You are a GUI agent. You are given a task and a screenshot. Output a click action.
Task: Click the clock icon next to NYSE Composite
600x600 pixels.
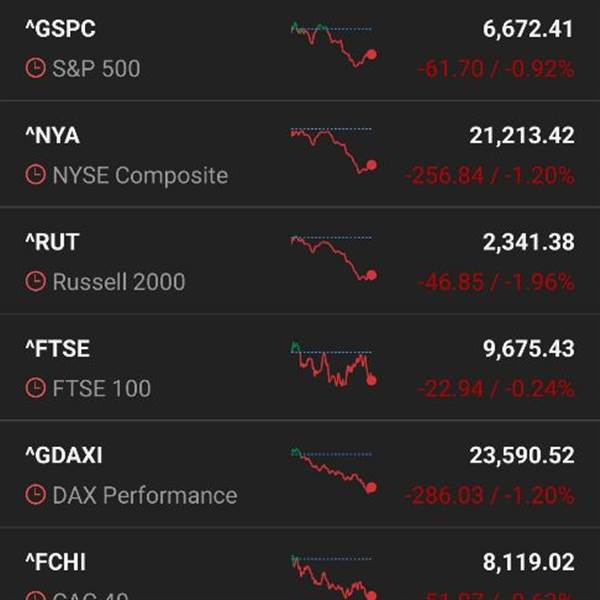coord(35,175)
